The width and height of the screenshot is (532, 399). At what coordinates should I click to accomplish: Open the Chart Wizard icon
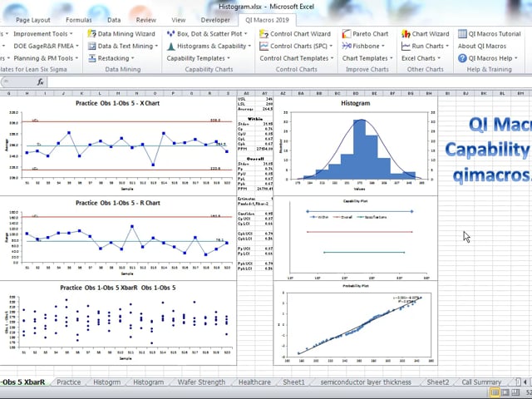pyautogui.click(x=406, y=33)
